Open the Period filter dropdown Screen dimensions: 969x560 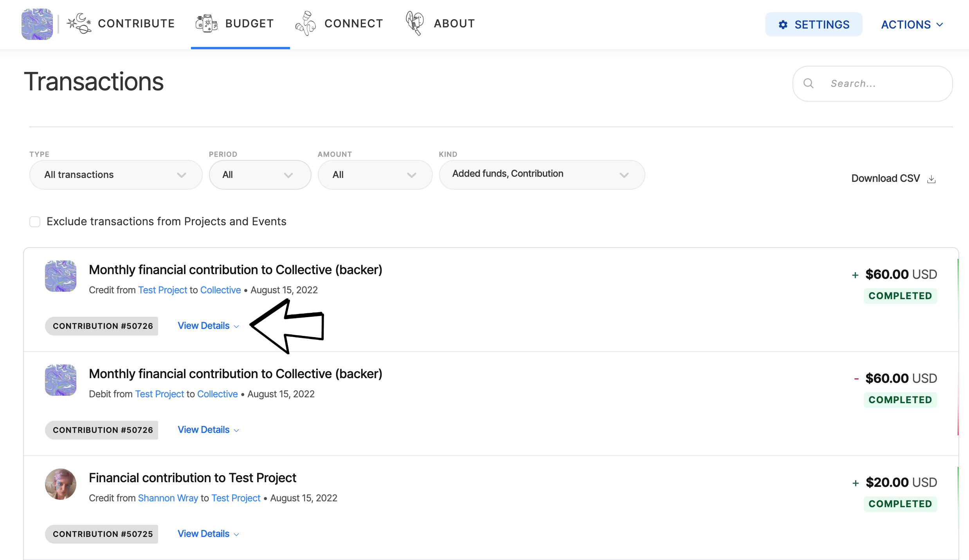pos(259,175)
